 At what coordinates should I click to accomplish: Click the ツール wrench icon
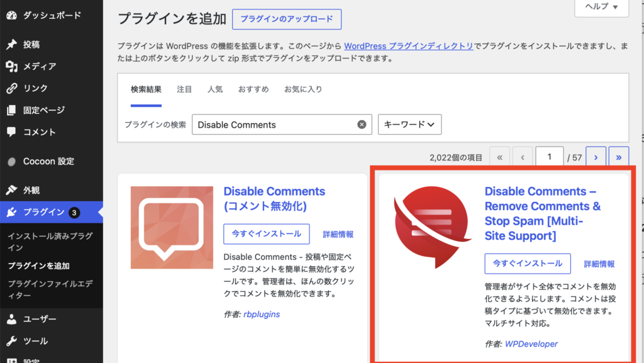pyautogui.click(x=11, y=341)
